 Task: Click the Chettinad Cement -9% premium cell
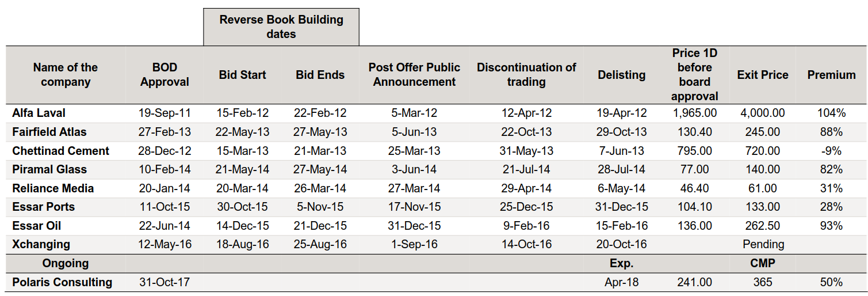click(831, 151)
